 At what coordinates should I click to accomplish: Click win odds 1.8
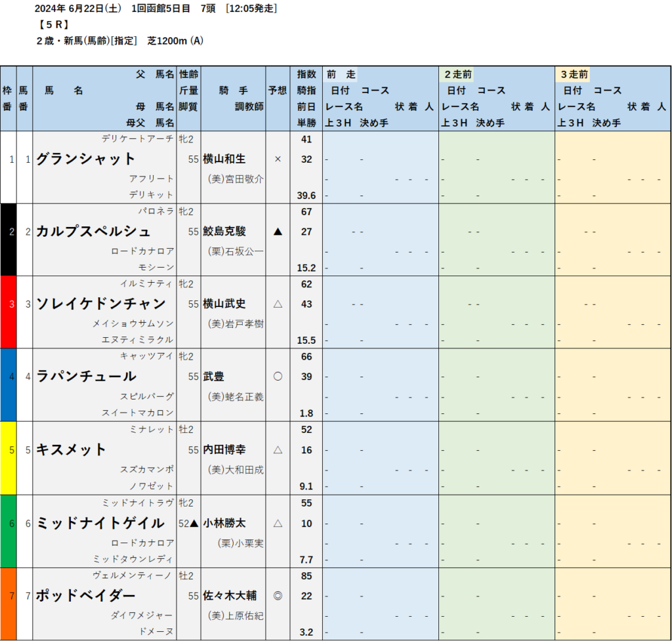pyautogui.click(x=306, y=413)
